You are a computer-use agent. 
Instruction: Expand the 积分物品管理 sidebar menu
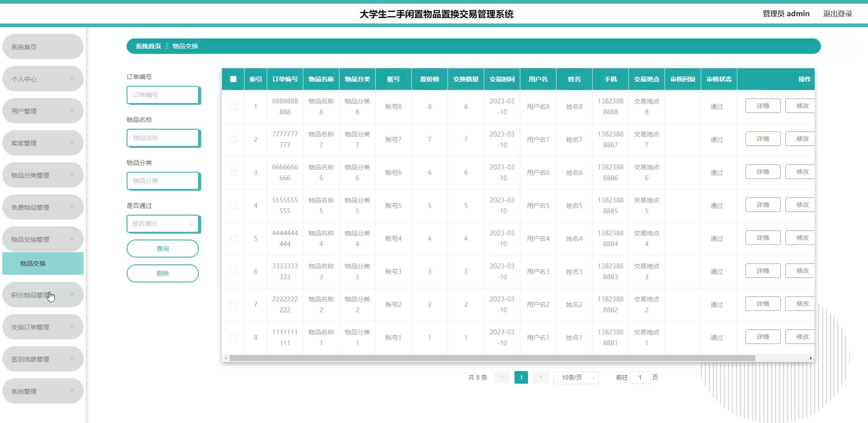coord(43,295)
